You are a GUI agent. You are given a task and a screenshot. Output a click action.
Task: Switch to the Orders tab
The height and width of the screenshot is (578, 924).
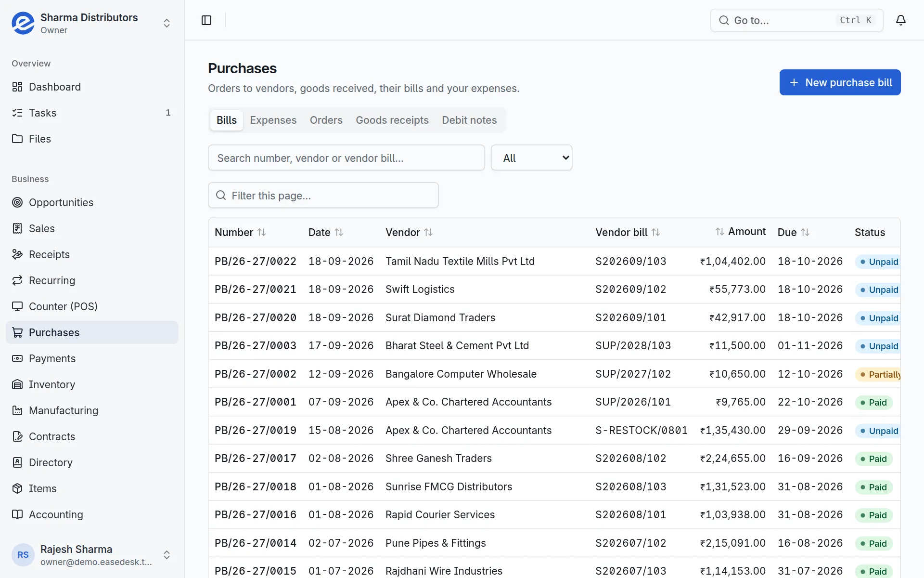[x=326, y=120]
